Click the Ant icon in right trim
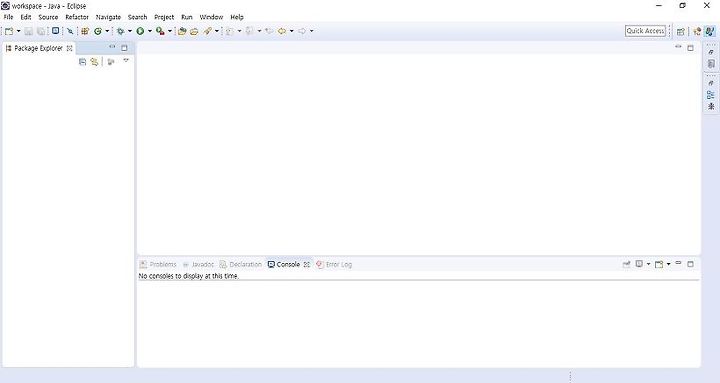The width and height of the screenshot is (720, 383). pos(711,106)
